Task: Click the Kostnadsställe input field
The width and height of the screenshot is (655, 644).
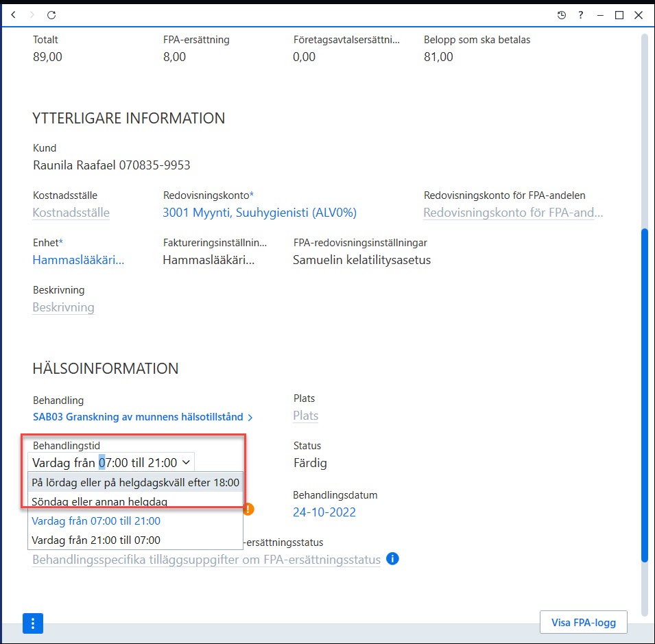Action: pos(71,213)
